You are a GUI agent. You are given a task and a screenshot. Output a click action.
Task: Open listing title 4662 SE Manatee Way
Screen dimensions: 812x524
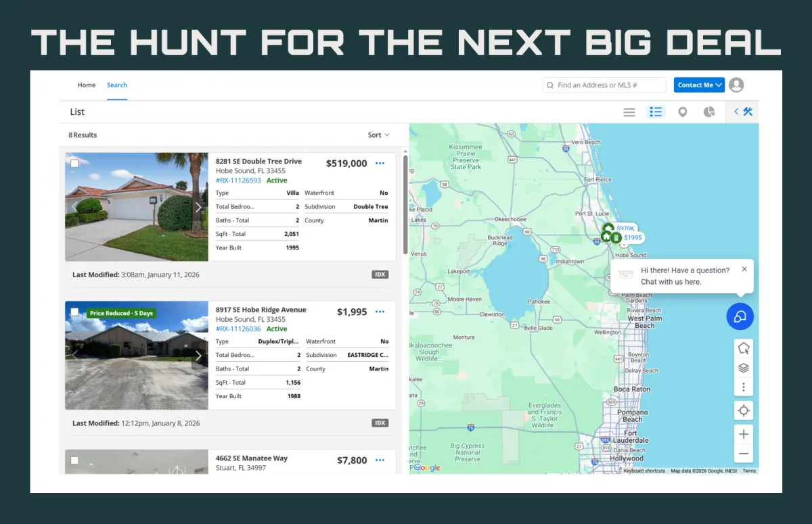(252, 458)
